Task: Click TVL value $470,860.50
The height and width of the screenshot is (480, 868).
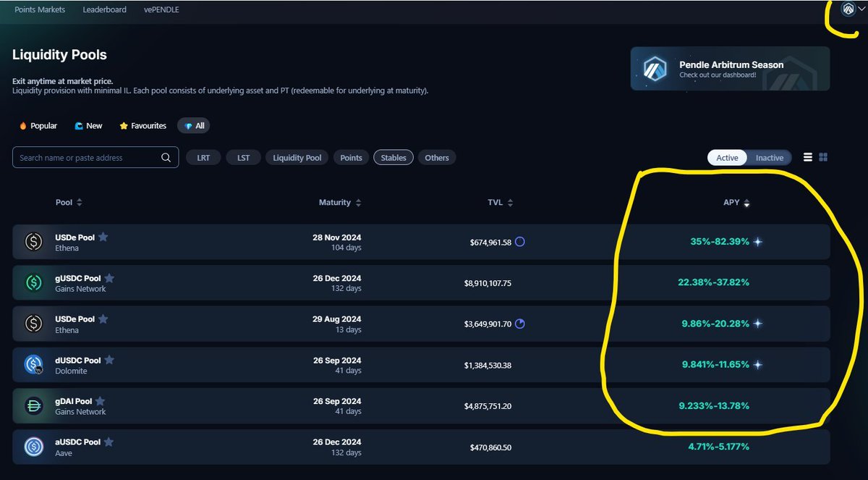Action: [490, 447]
